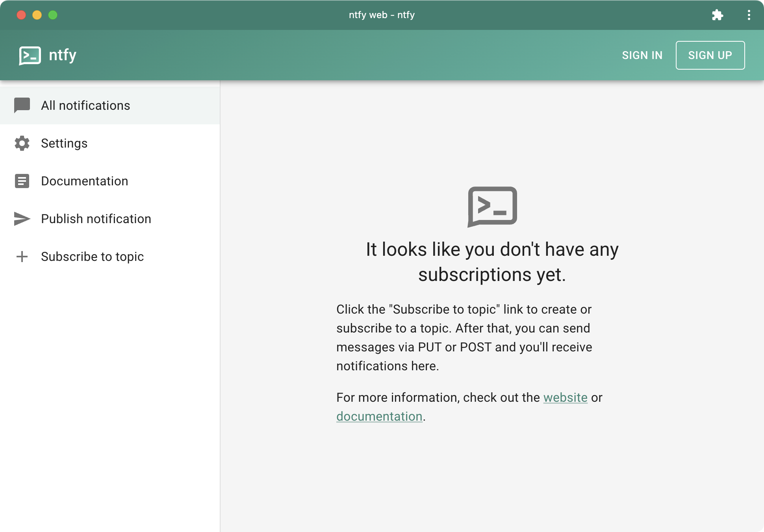Click the large terminal icon in empty state
This screenshot has width=764, height=532.
[492, 207]
